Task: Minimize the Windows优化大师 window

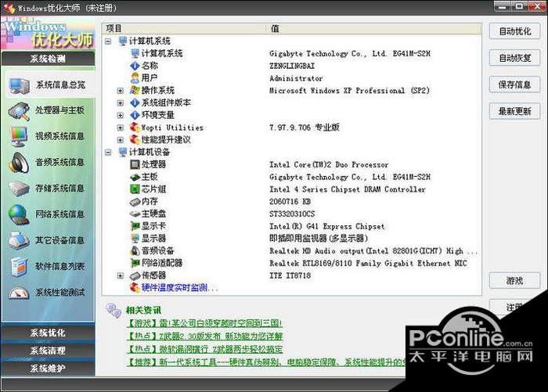Action: click(x=502, y=6)
